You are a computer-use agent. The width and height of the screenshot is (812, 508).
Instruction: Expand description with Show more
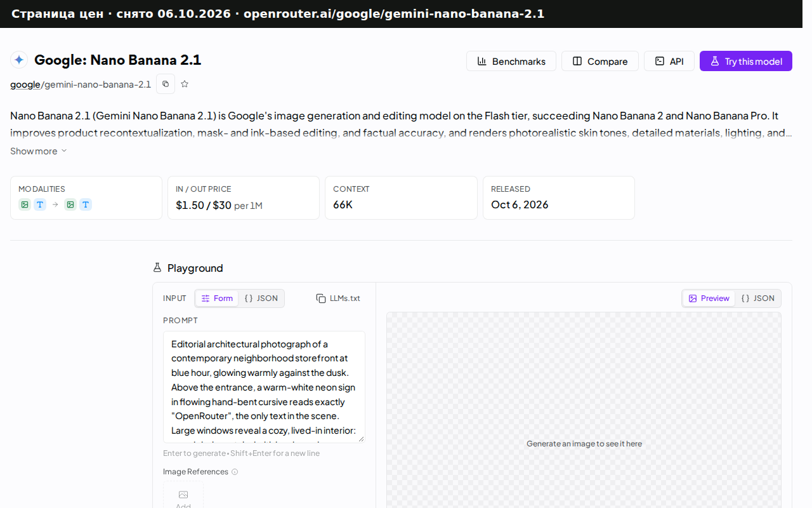(x=38, y=151)
